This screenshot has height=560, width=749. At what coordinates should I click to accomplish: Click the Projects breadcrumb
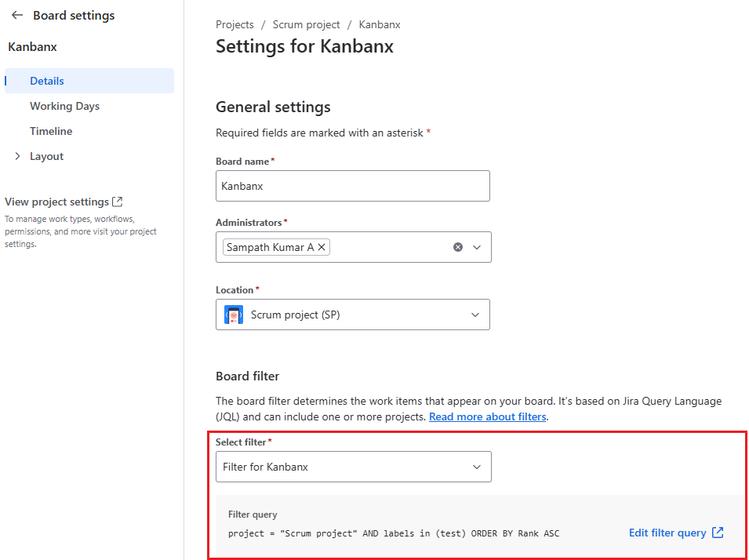click(x=235, y=24)
